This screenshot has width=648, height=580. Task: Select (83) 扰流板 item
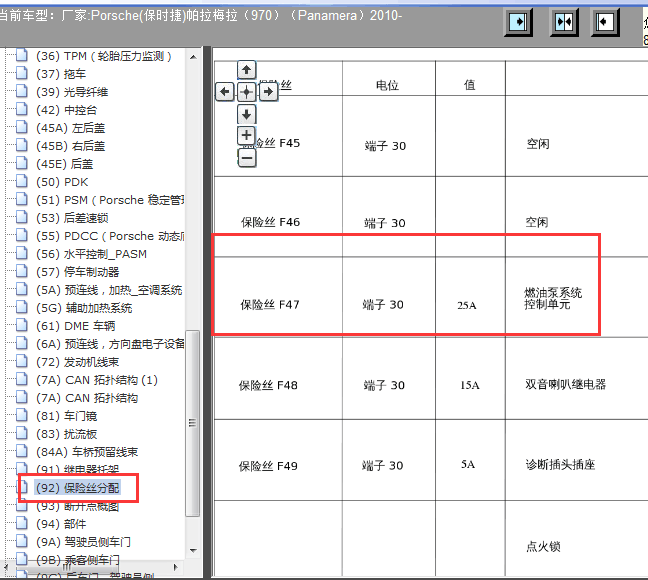(x=67, y=434)
